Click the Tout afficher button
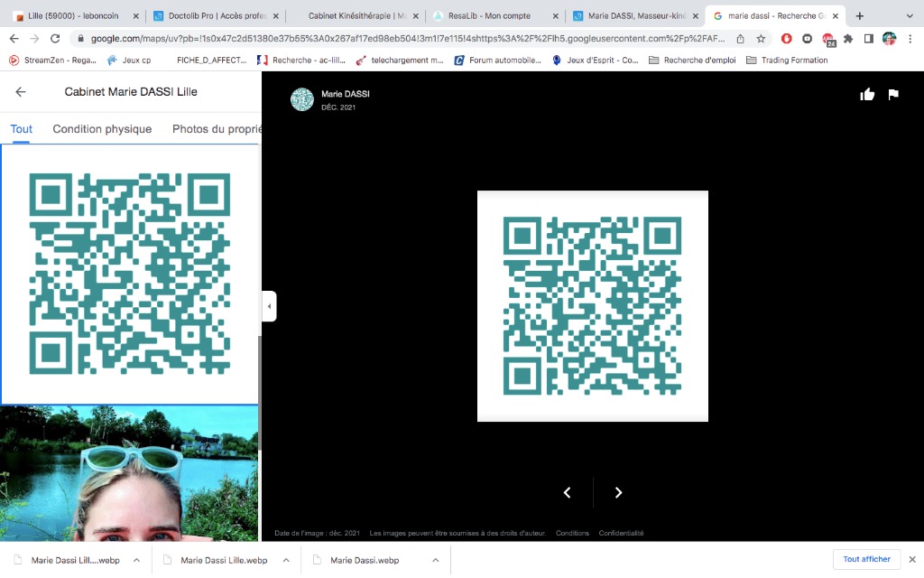924x578 pixels. [x=866, y=560]
